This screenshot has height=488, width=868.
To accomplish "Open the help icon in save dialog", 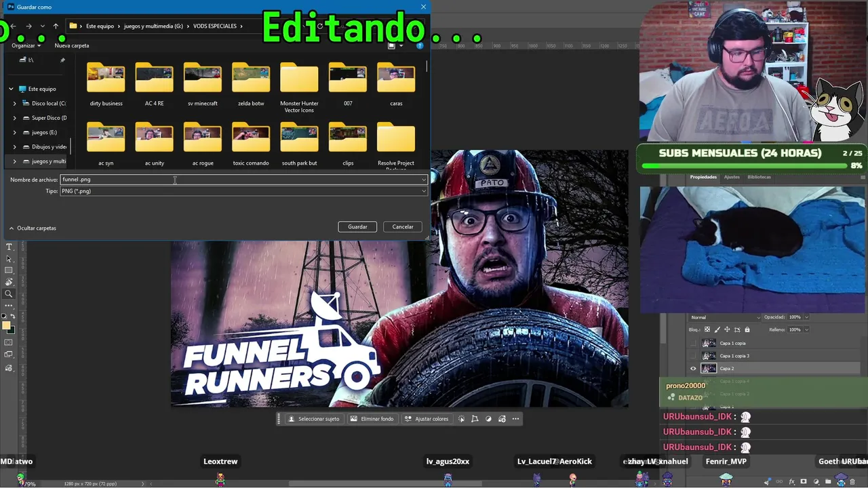I will 420,45.
